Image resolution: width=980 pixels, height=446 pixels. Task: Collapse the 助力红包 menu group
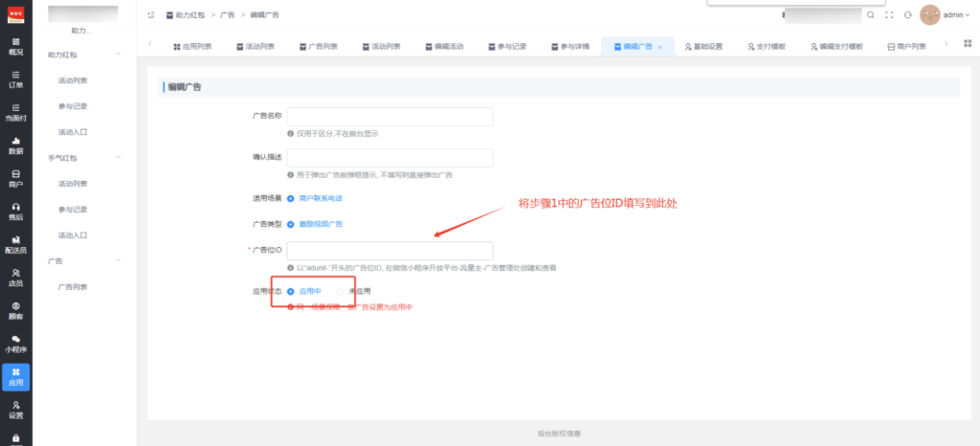click(118, 56)
